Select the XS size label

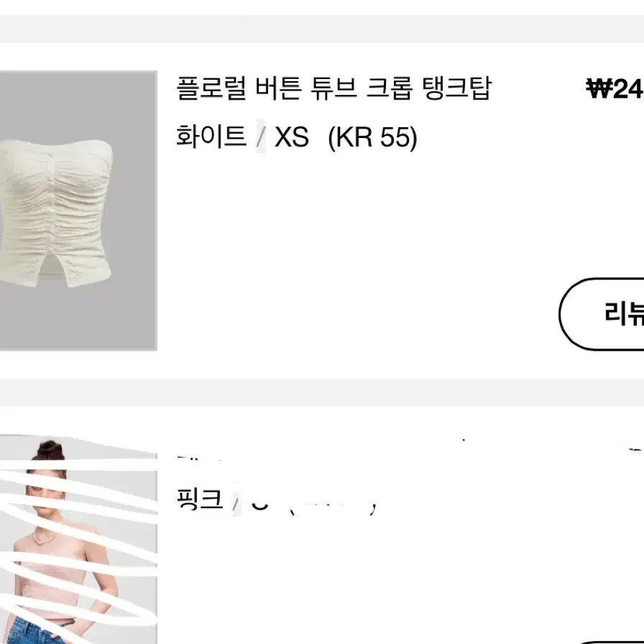(291, 137)
